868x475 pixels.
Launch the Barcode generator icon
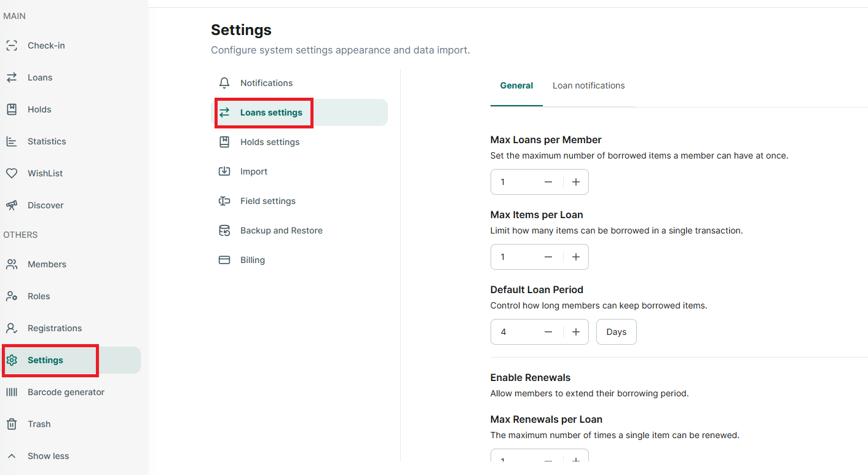click(x=12, y=392)
